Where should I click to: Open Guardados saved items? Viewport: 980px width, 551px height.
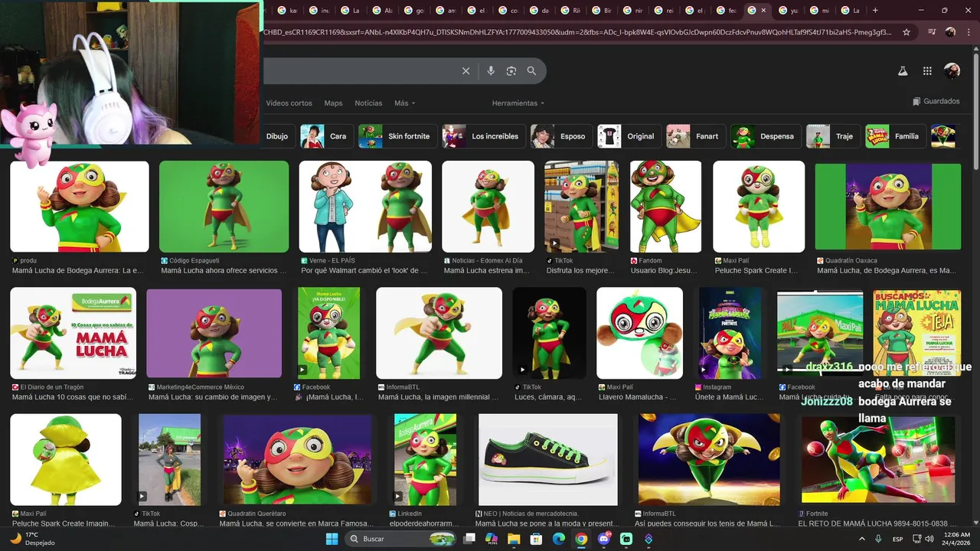[936, 101]
